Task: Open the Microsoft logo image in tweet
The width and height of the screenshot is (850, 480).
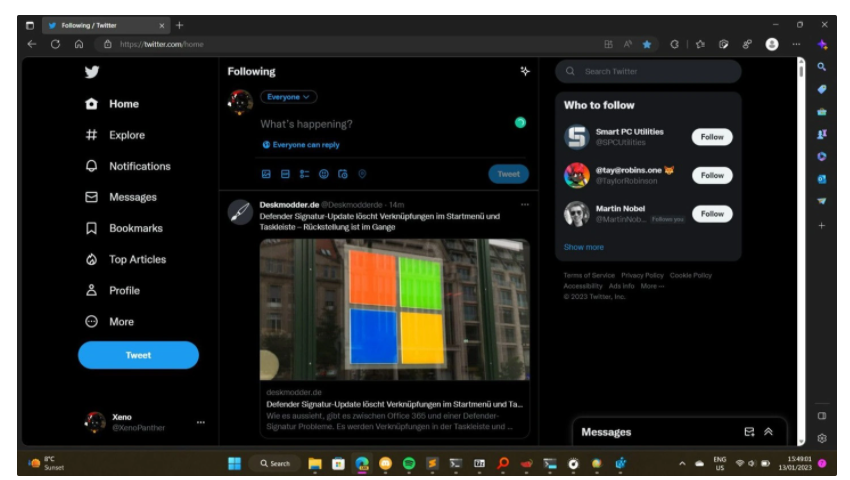Action: (395, 309)
